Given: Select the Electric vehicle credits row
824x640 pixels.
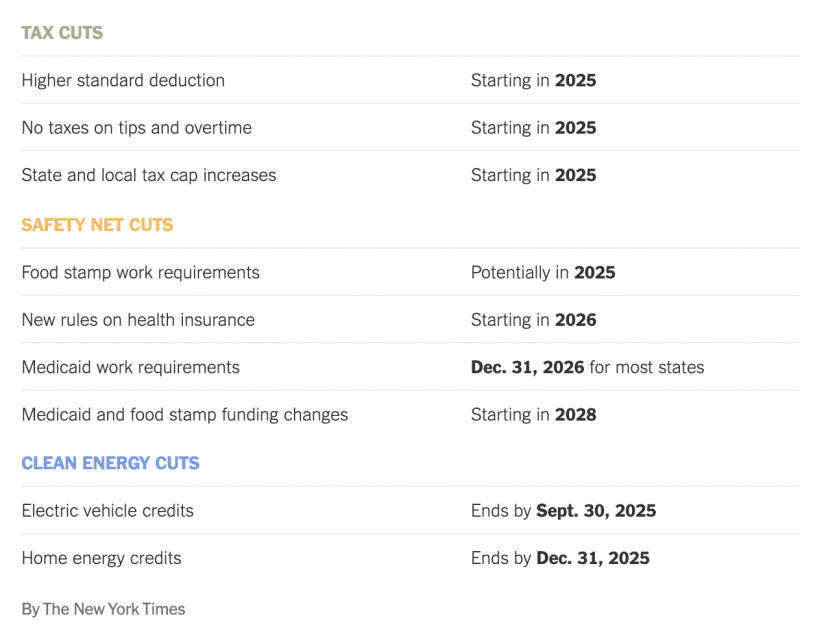Looking at the screenshot, I should pos(410,510).
